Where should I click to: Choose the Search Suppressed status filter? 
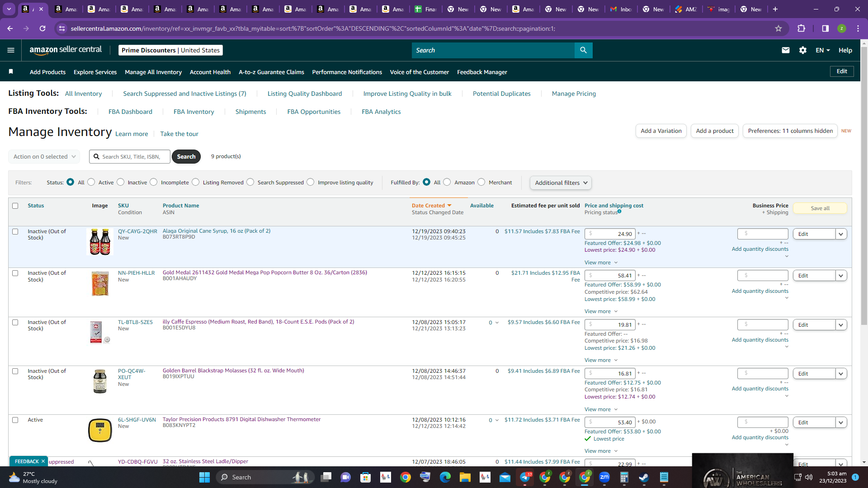(x=250, y=182)
